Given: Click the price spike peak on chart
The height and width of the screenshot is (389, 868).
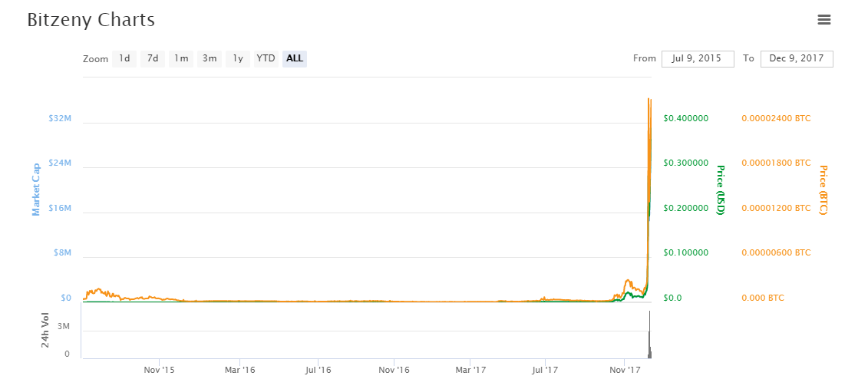Looking at the screenshot, I should point(649,100).
